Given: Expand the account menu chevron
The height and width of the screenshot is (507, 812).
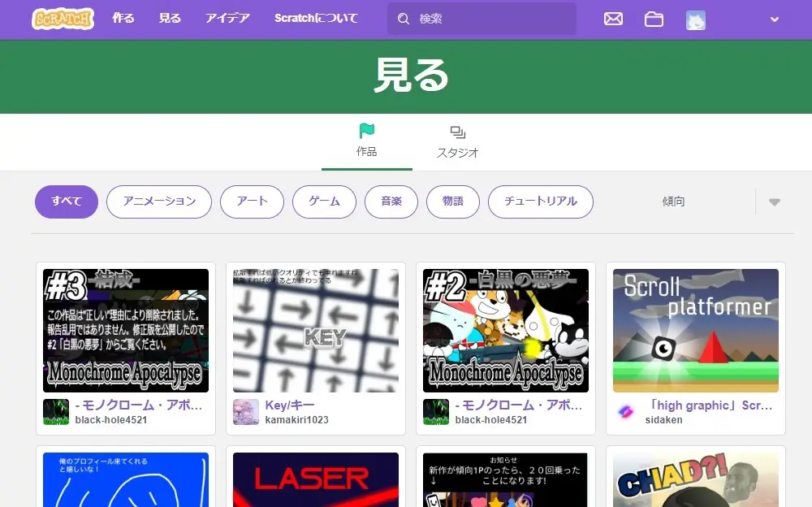Looking at the screenshot, I should [774, 19].
